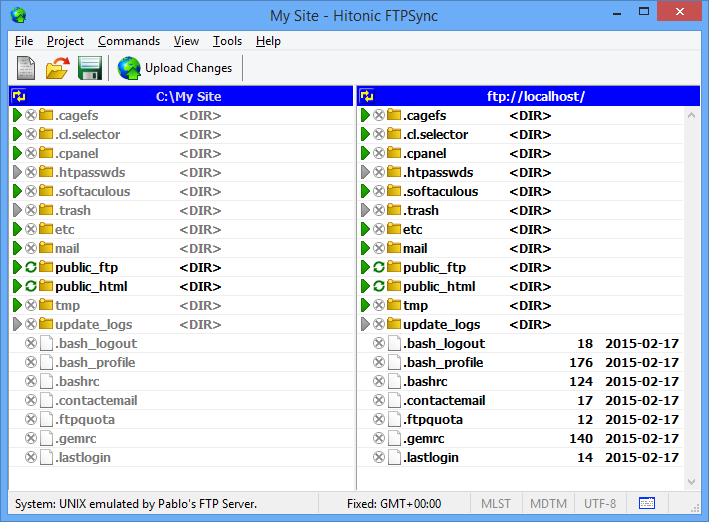This screenshot has width=709, height=522.
Task: Click the FTPSync globe icon in title bar
Action: click(19, 15)
